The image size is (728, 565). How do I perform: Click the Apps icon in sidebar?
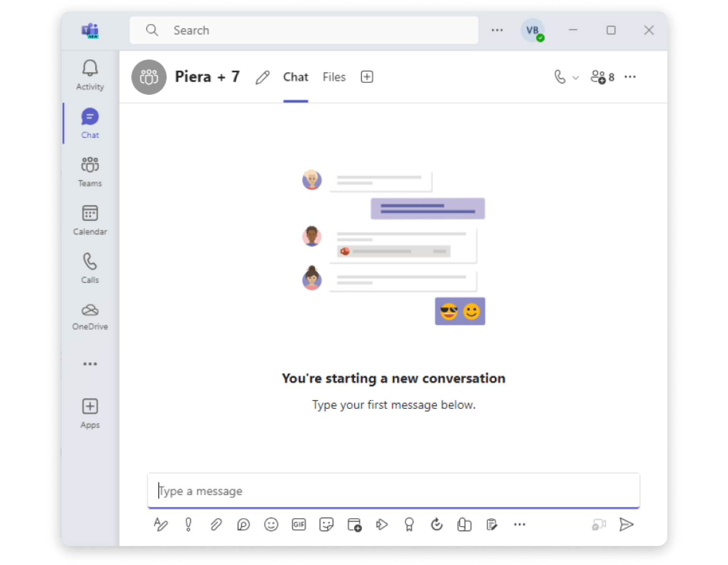pos(90,413)
